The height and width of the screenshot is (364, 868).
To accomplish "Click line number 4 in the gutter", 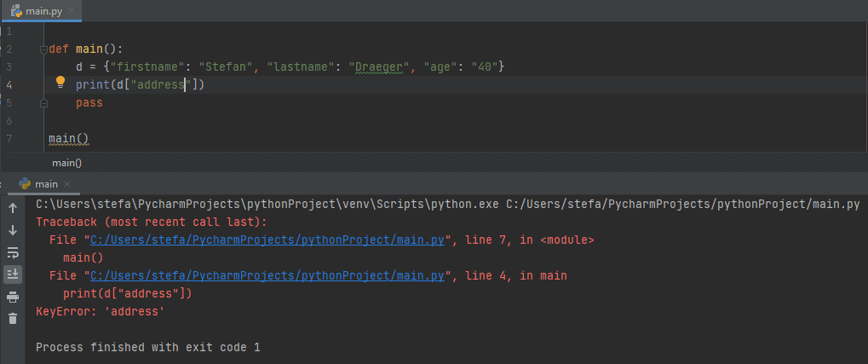I will 9,84.
